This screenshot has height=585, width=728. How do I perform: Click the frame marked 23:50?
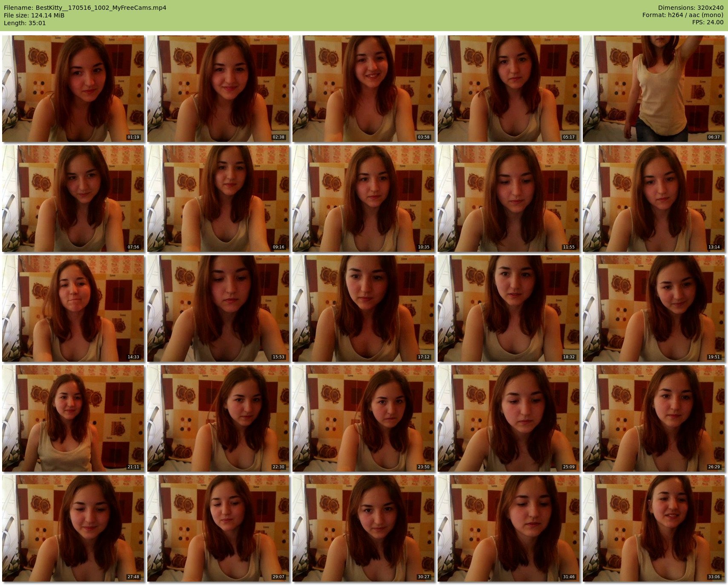point(364,418)
